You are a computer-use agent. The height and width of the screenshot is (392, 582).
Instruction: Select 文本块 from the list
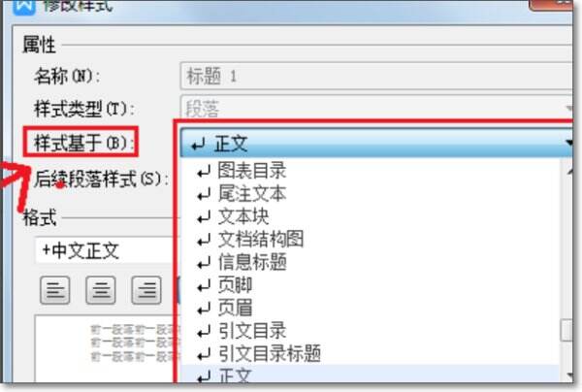[370, 216]
